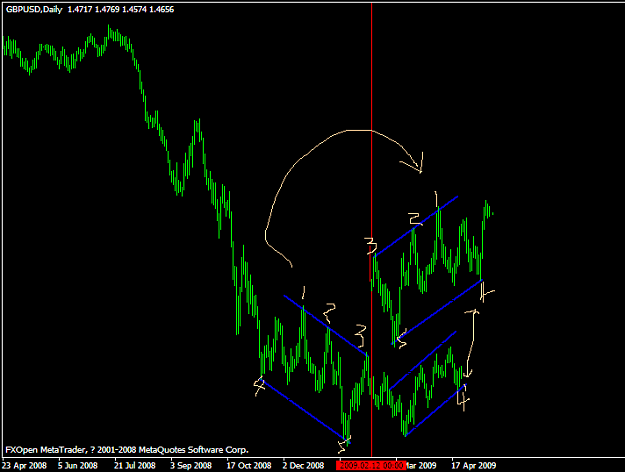
Task: Click the 17 Oct 2008 date label
Action: click(249, 465)
